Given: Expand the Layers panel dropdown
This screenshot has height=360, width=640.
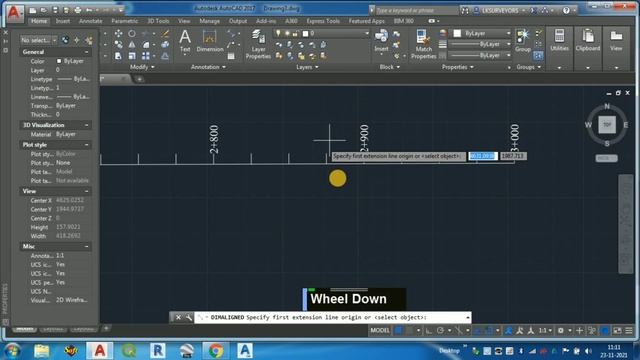Looking at the screenshot, I should pos(307,67).
